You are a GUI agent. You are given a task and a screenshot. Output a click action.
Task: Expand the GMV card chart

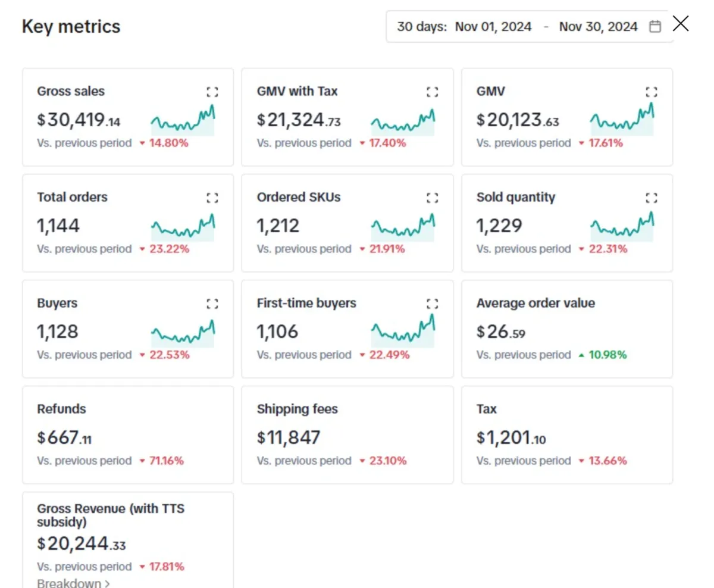tap(652, 92)
